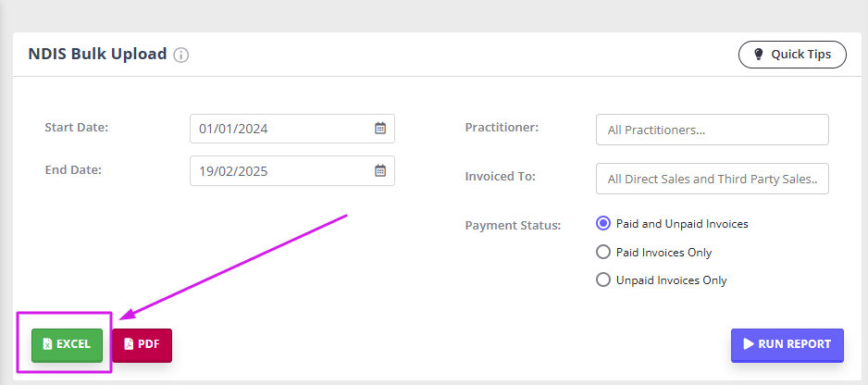
Task: Expand the Invoiced To sales dropdown
Action: (x=713, y=179)
